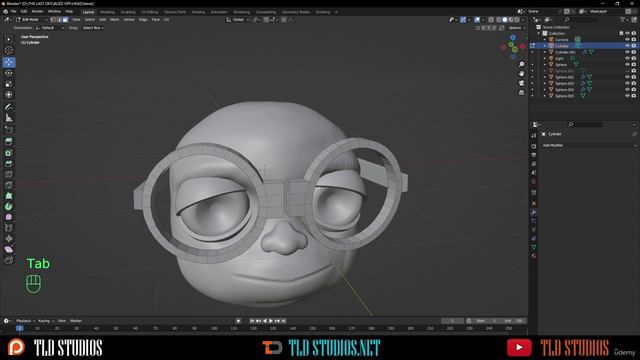This screenshot has height=360, width=640.
Task: Toggle face select mode in header
Action: click(66, 20)
